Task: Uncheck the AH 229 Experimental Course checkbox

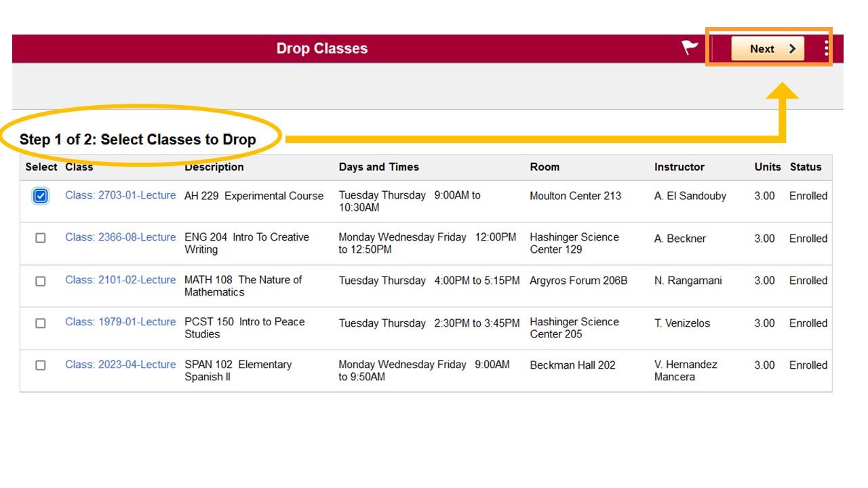Action: (x=41, y=196)
